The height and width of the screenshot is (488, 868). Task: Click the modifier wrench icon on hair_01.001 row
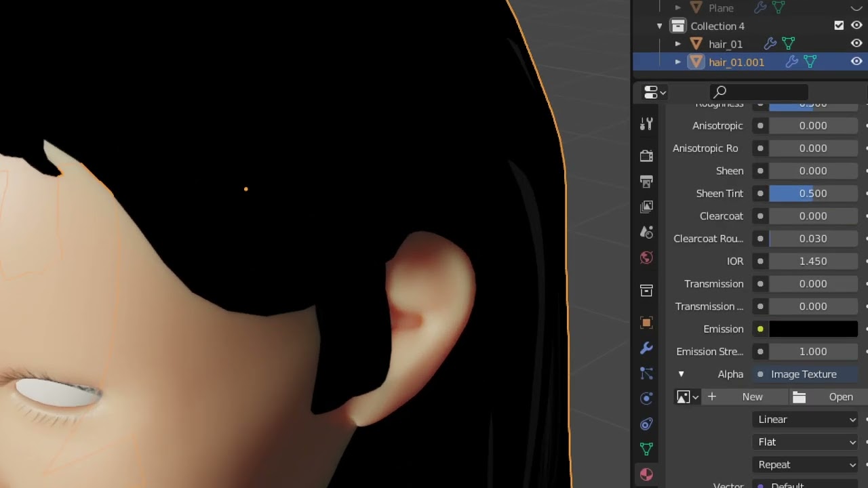(791, 62)
